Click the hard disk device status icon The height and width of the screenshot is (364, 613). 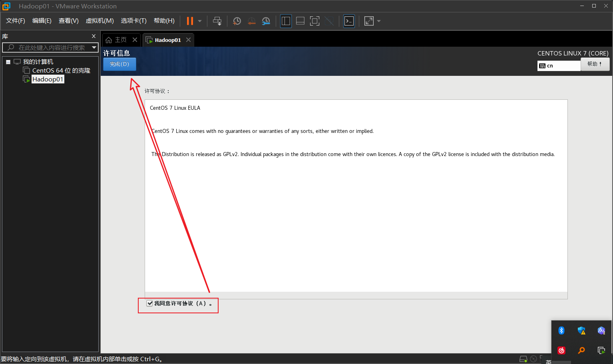[x=523, y=359]
